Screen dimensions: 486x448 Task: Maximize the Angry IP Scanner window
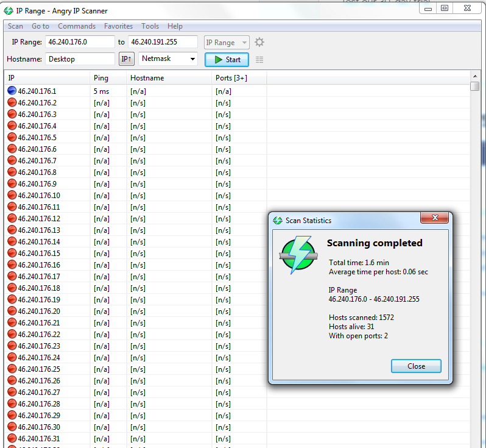(445, 9)
